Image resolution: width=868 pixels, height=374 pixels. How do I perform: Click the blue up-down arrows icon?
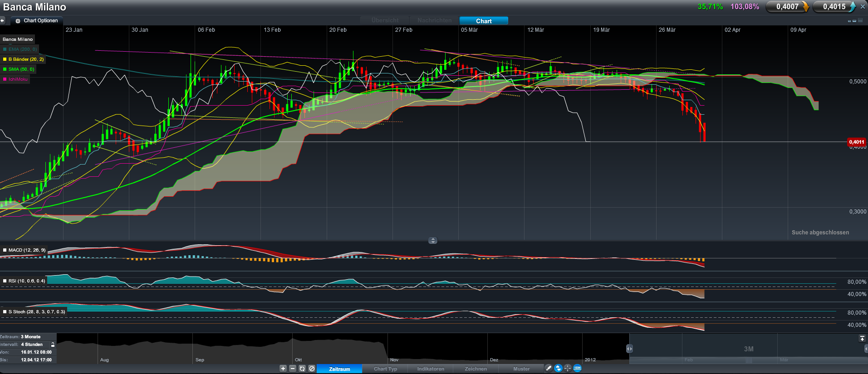(559, 368)
